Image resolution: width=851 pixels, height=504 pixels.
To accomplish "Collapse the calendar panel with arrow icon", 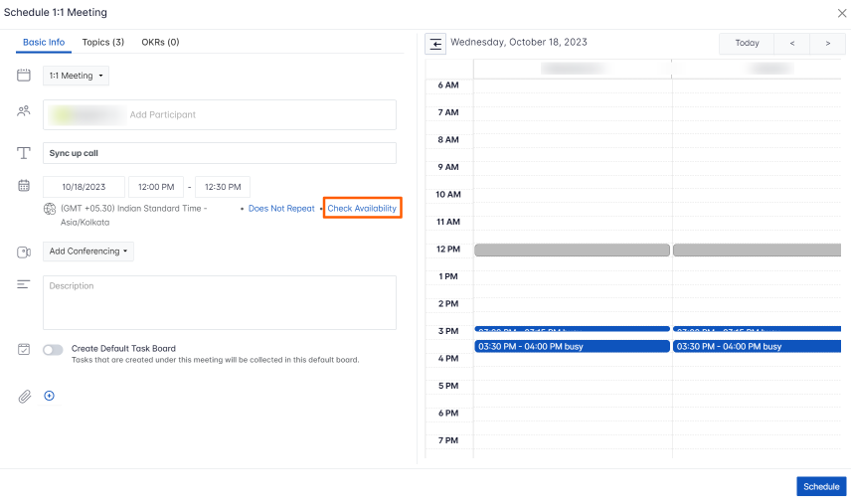I will 435,44.
